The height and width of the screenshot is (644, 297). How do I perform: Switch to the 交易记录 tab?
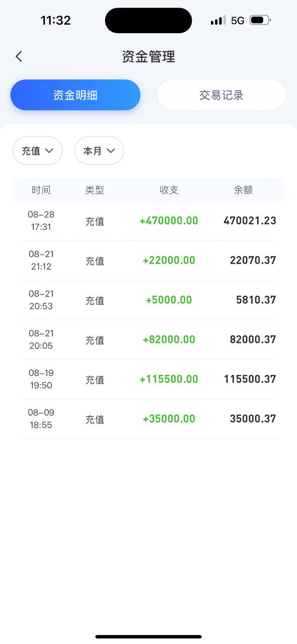221,95
